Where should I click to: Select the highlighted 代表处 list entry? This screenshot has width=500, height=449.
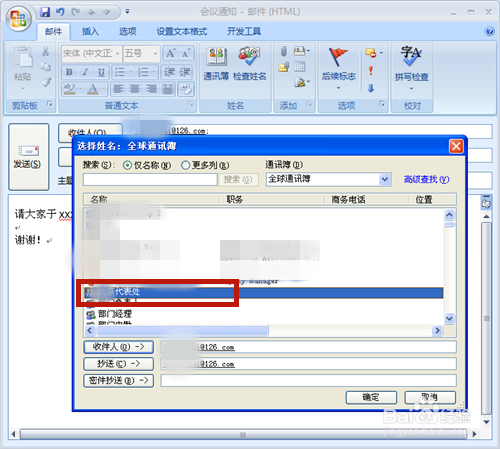click(263, 293)
